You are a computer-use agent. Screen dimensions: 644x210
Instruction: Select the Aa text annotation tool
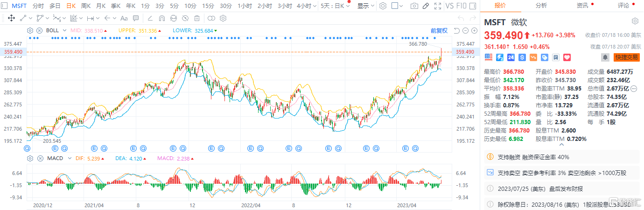pos(124,18)
